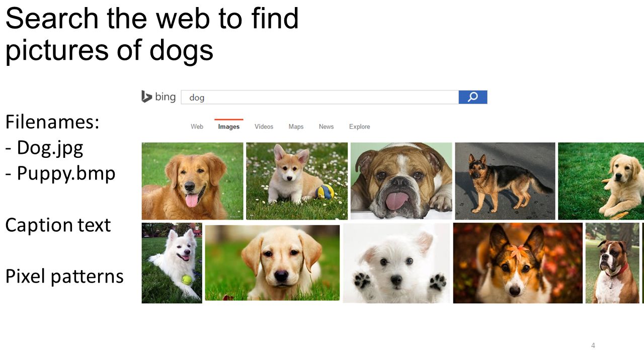644x362 pixels.
Task: Select the Images tab
Action: click(229, 127)
